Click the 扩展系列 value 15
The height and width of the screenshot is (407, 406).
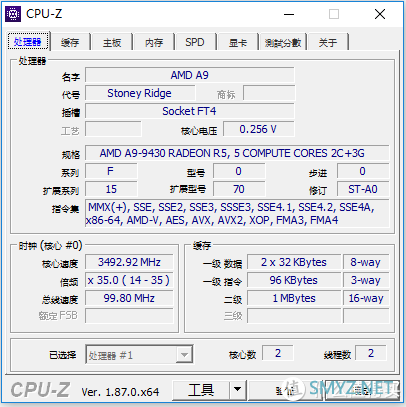(111, 189)
